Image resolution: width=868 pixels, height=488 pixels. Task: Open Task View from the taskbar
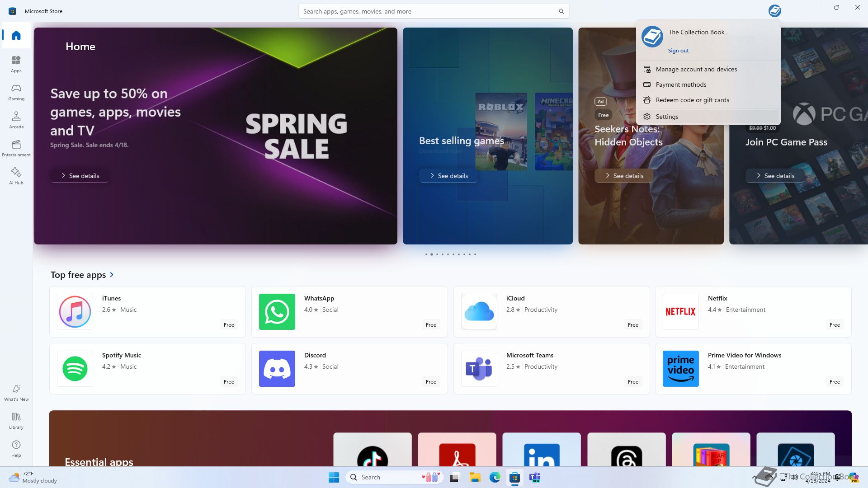point(454,477)
